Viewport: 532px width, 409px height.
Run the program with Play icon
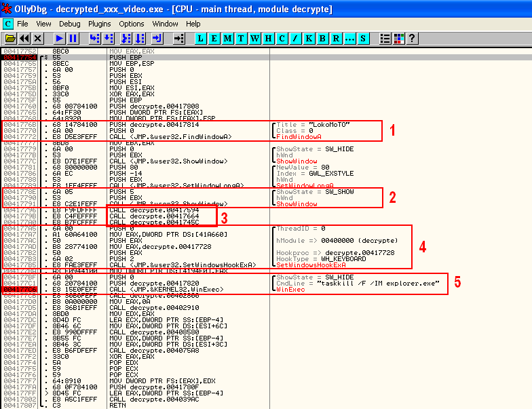tap(60, 38)
